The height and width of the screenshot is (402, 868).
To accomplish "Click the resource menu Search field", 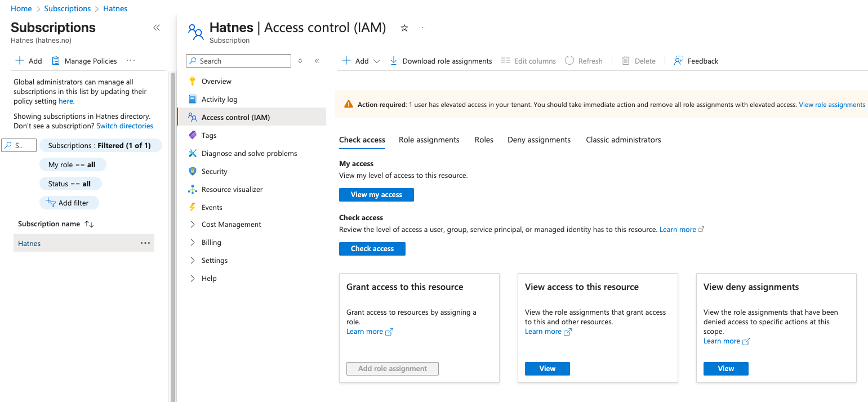I will [238, 61].
